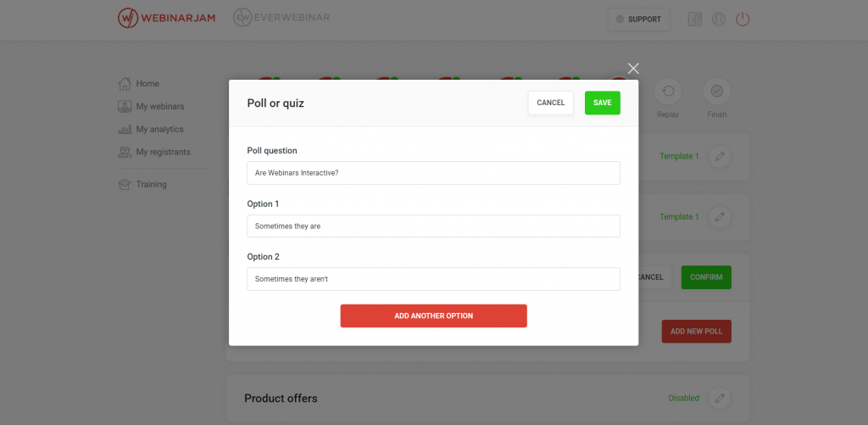Select My registrants in the sidebar
Image resolution: width=868 pixels, height=425 pixels.
pyautogui.click(x=154, y=152)
